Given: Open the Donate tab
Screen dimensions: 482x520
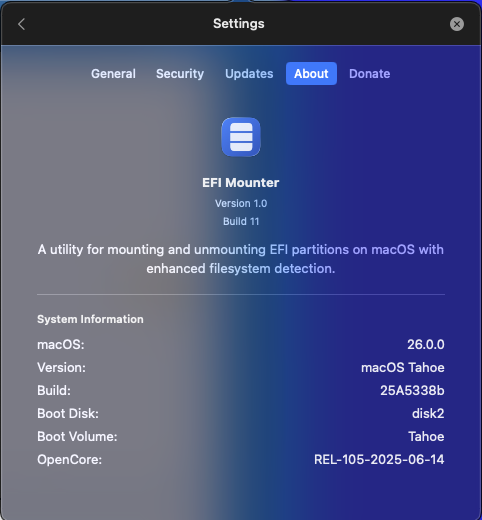Looking at the screenshot, I should point(370,74).
